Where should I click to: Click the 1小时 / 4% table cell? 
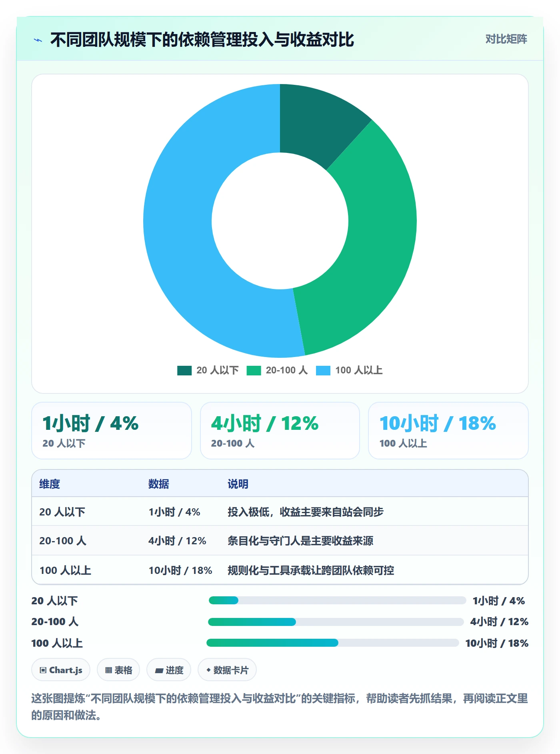(174, 512)
